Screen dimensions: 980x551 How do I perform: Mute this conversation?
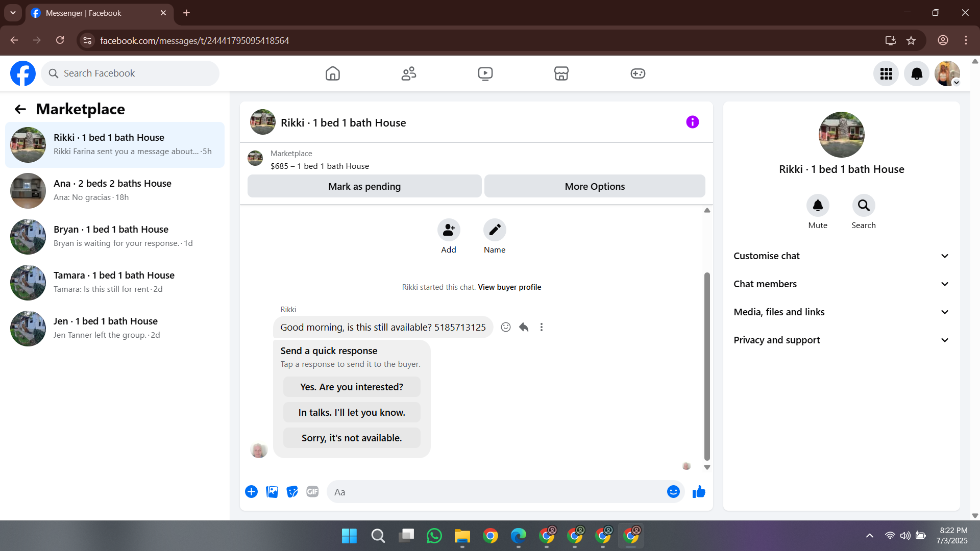[x=817, y=206]
